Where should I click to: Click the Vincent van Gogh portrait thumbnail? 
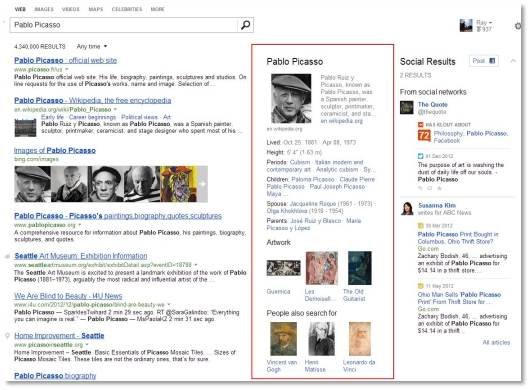tap(283, 339)
